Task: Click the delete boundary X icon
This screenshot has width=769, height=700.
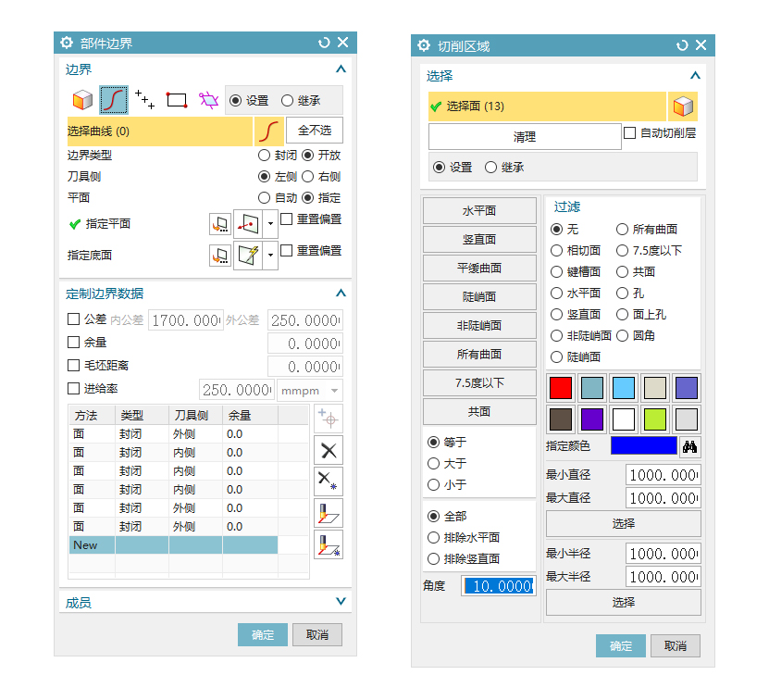Action: tap(329, 450)
